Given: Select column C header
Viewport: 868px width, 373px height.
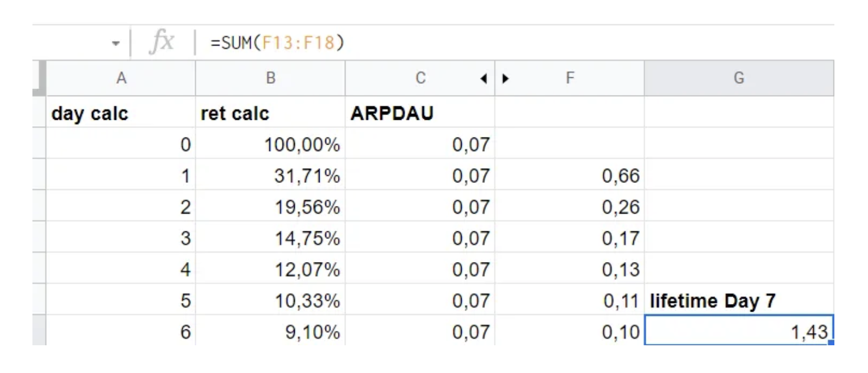Looking at the screenshot, I should [420, 78].
